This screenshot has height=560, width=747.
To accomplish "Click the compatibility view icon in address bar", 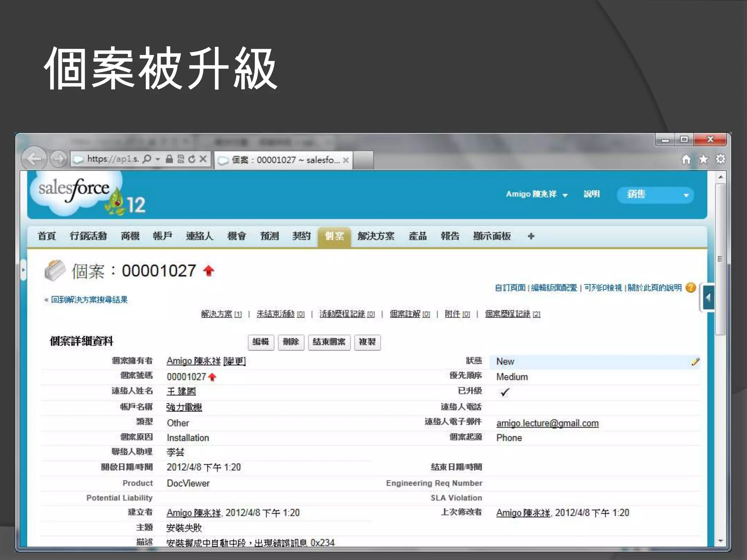I will point(181,159).
